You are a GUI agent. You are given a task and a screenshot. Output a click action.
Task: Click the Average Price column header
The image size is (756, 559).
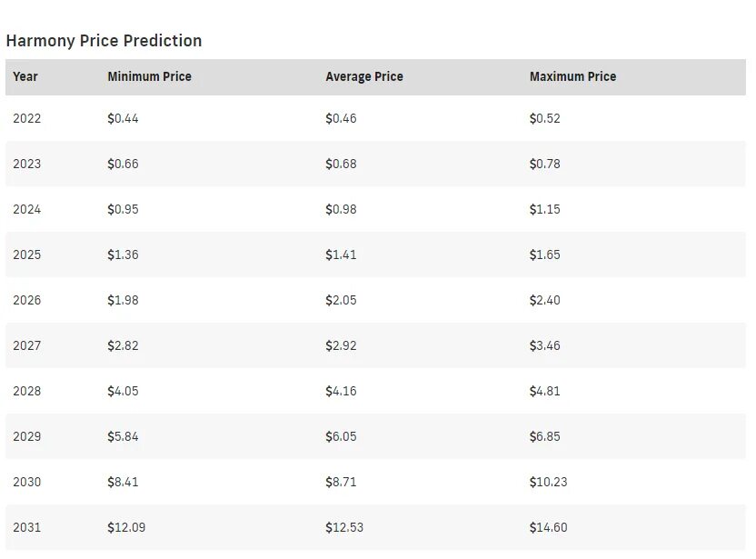(363, 76)
